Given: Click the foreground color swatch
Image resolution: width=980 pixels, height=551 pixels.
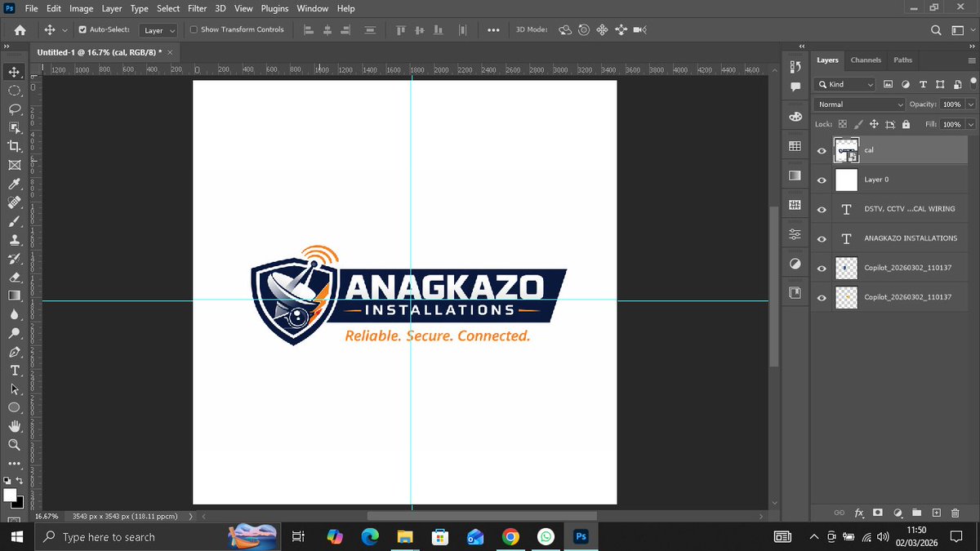Looking at the screenshot, I should [x=10, y=495].
